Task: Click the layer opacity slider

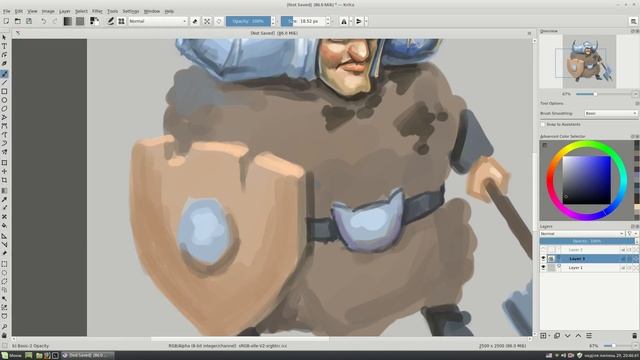Action: click(x=587, y=241)
